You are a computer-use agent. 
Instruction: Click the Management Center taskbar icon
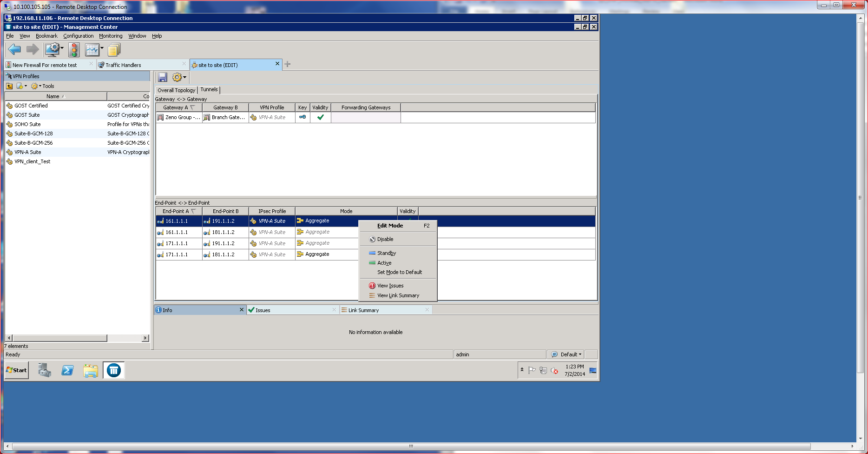[x=114, y=370]
